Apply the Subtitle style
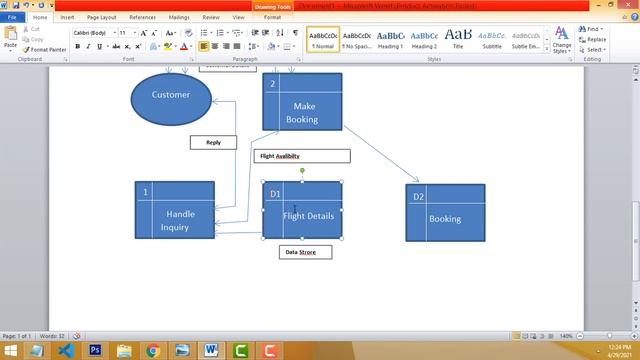 point(492,40)
